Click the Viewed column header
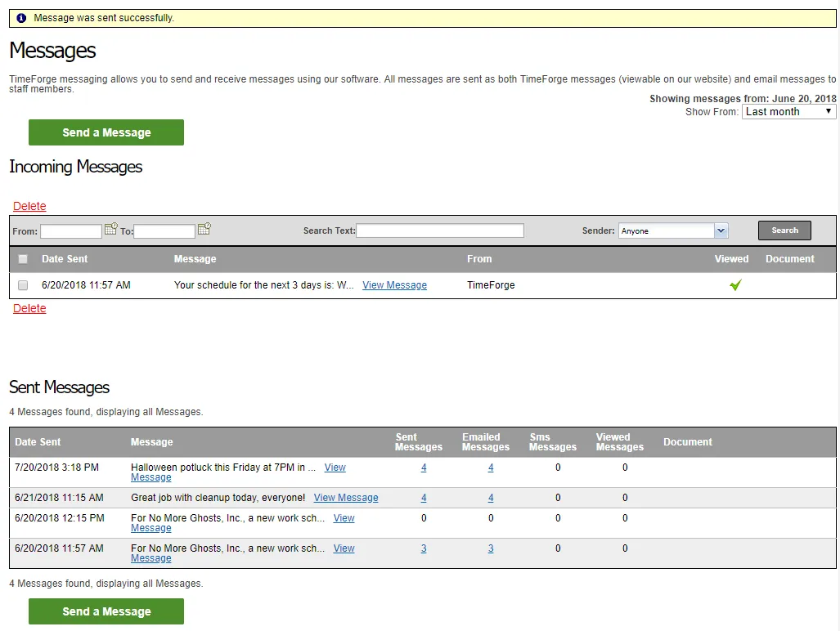This screenshot has width=840, height=631. point(731,259)
